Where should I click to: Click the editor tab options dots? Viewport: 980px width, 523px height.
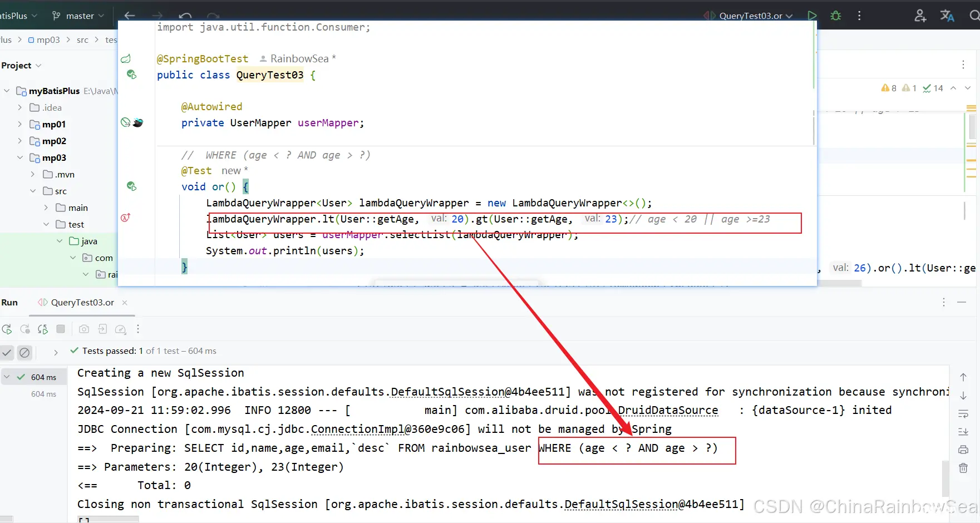coord(963,65)
